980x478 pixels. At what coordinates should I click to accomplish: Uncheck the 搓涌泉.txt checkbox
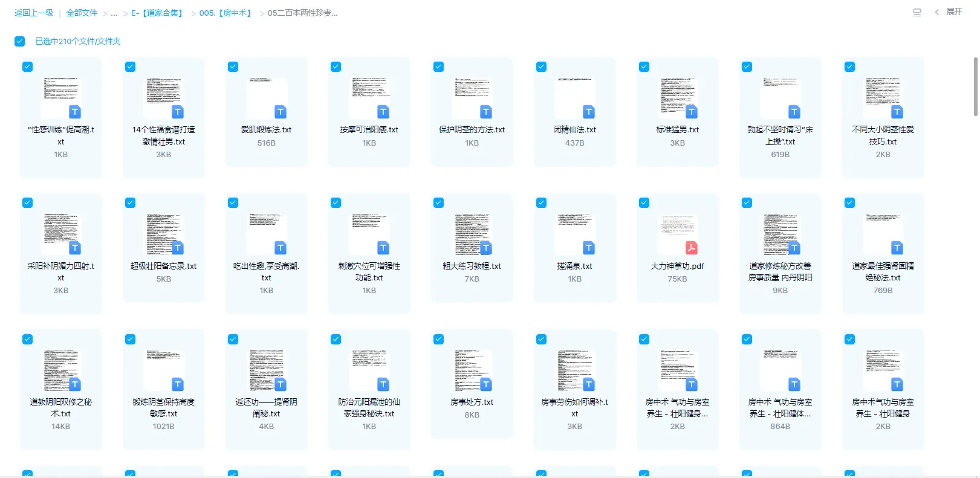(x=541, y=203)
